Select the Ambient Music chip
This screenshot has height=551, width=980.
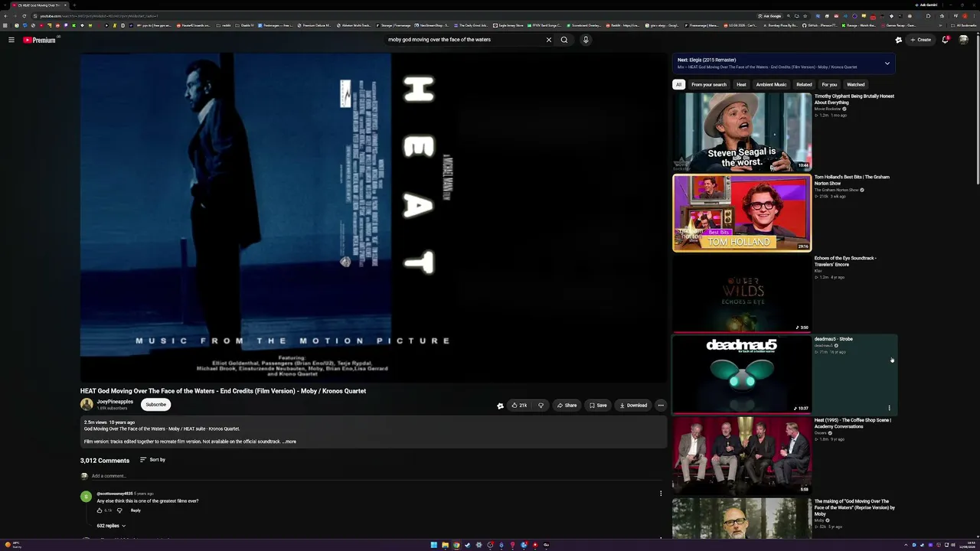(x=771, y=85)
